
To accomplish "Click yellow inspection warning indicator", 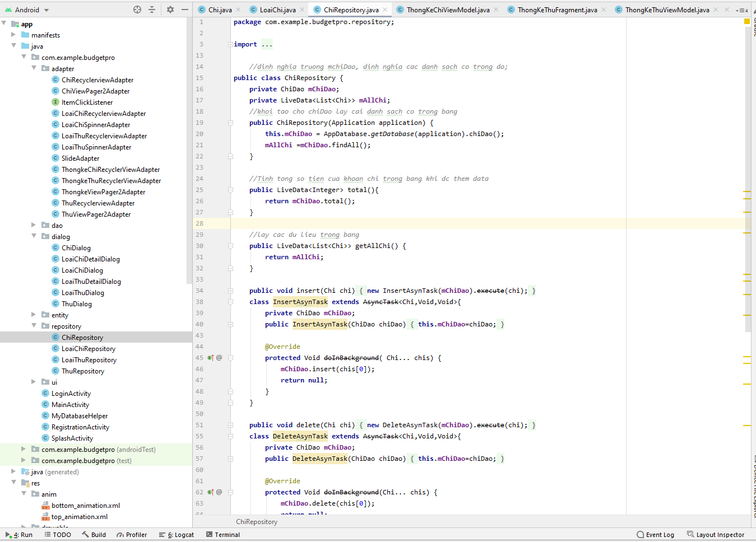I will (x=746, y=21).
